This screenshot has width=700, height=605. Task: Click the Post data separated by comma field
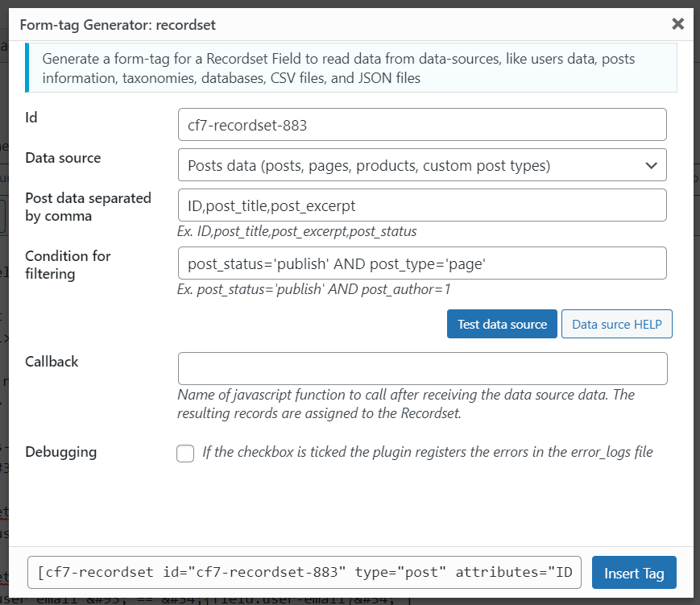tap(421, 205)
